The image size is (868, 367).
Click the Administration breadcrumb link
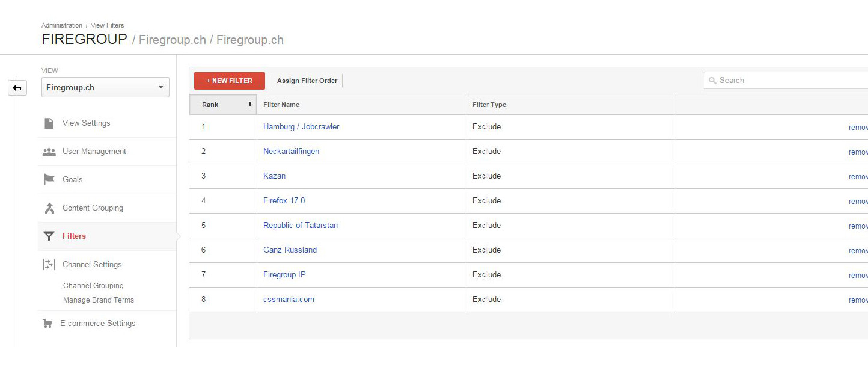pyautogui.click(x=62, y=25)
